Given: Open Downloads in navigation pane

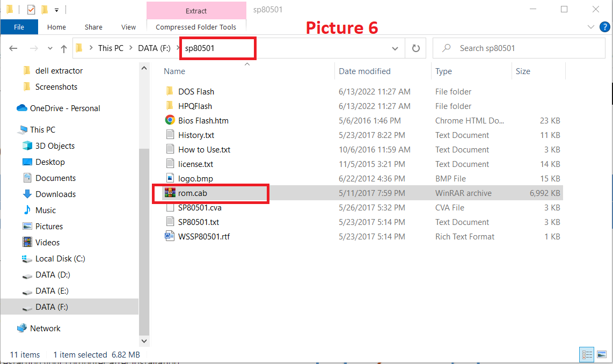Looking at the screenshot, I should tap(49, 194).
